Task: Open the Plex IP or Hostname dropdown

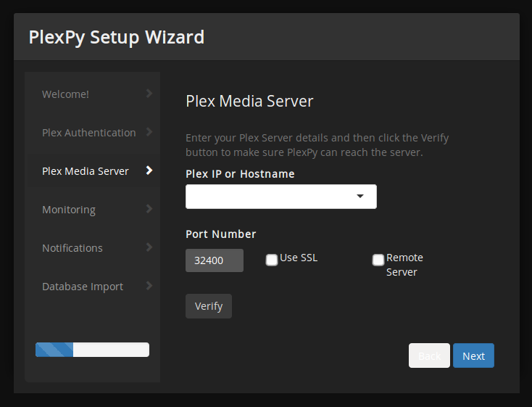Action: 281,197
